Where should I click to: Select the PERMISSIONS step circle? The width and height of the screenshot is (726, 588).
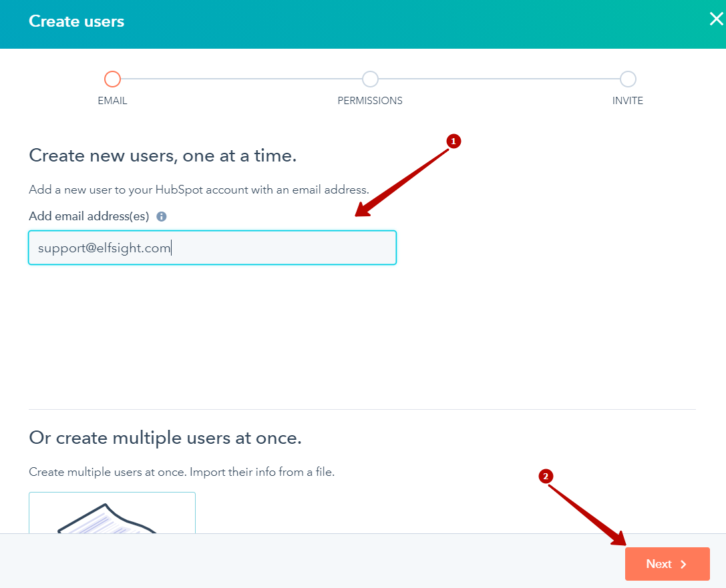[370, 79]
